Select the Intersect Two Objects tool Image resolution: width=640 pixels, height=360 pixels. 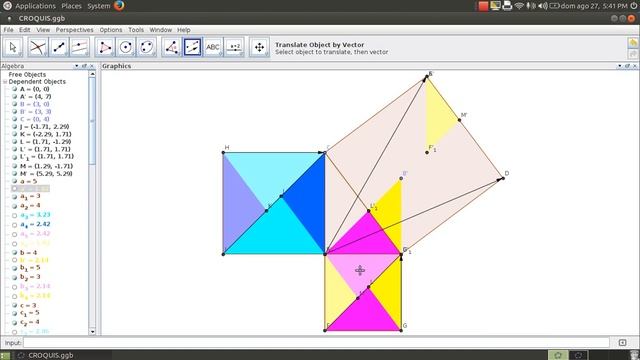point(38,47)
